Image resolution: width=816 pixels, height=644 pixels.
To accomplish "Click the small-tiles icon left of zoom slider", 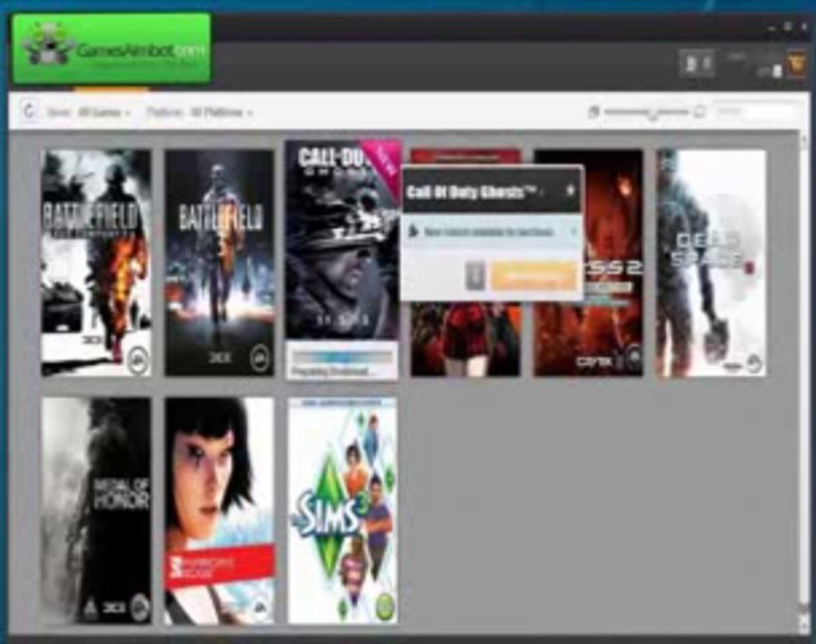I will [x=593, y=112].
